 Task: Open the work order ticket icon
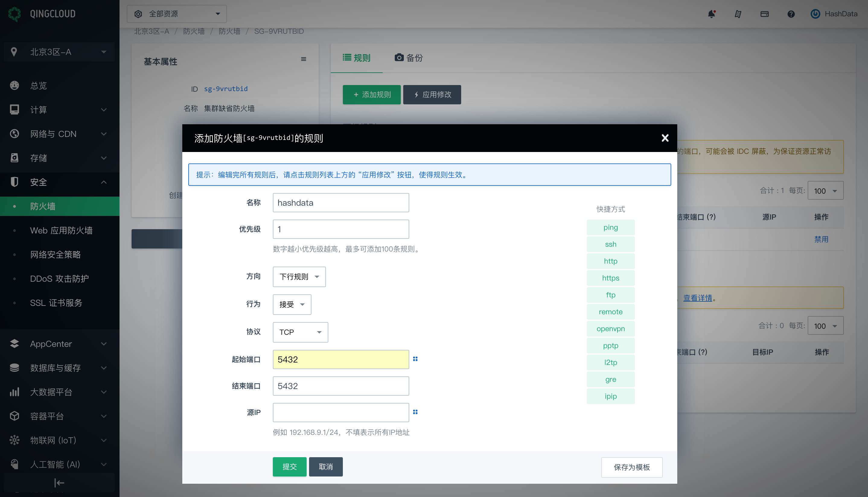click(738, 14)
